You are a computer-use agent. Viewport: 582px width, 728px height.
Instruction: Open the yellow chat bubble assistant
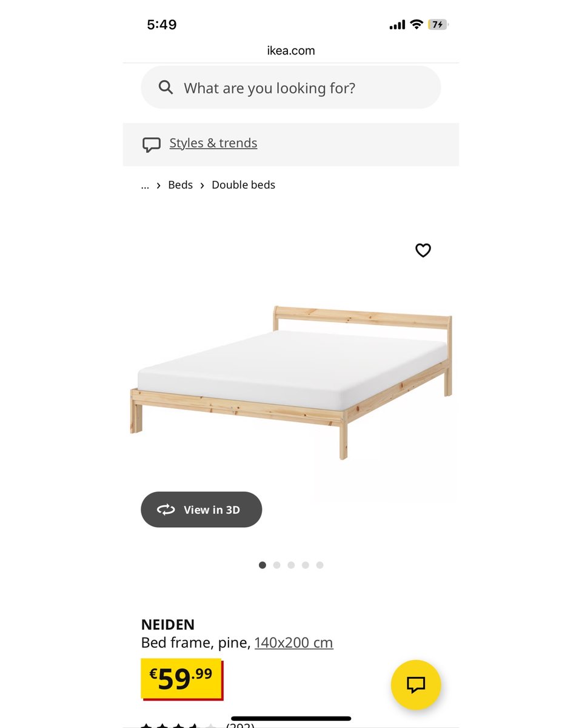click(415, 684)
